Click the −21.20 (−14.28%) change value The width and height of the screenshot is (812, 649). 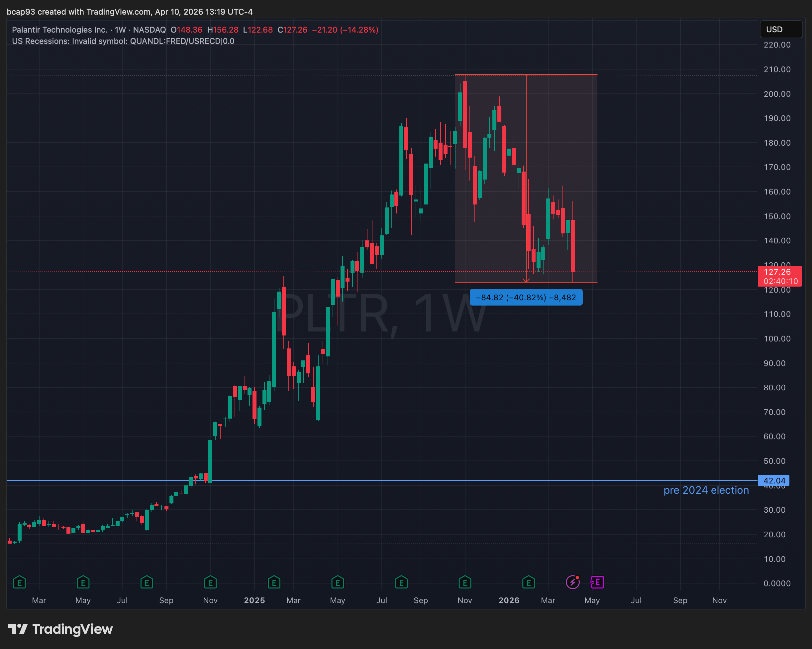coord(345,30)
